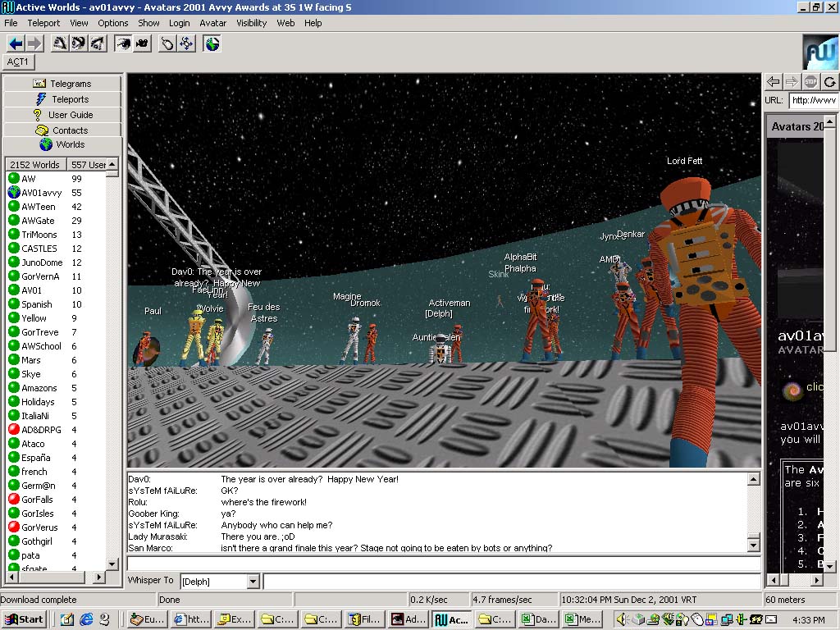This screenshot has height=630, width=840.
Task: Click the globe web window icon
Action: (212, 43)
